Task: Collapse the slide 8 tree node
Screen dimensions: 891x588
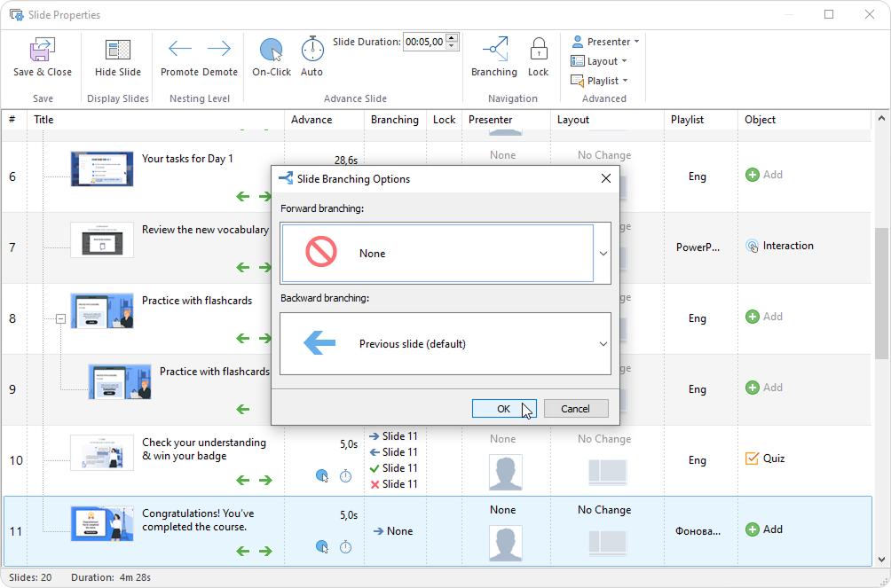Action: tap(60, 318)
